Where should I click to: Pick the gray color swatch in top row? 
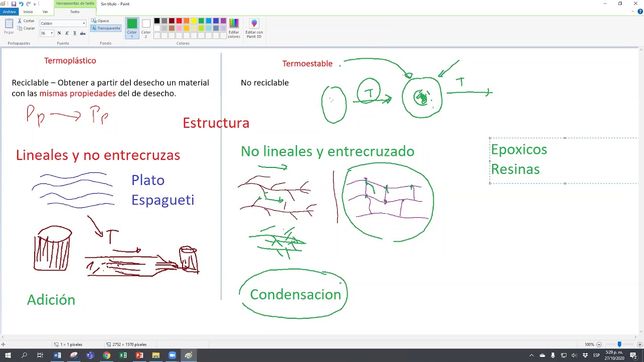[164, 21]
